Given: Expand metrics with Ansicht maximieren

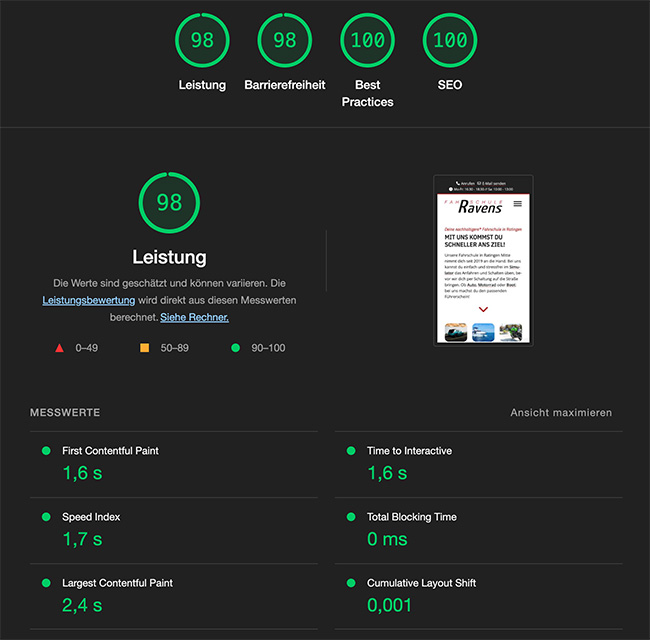Looking at the screenshot, I should point(561,413).
